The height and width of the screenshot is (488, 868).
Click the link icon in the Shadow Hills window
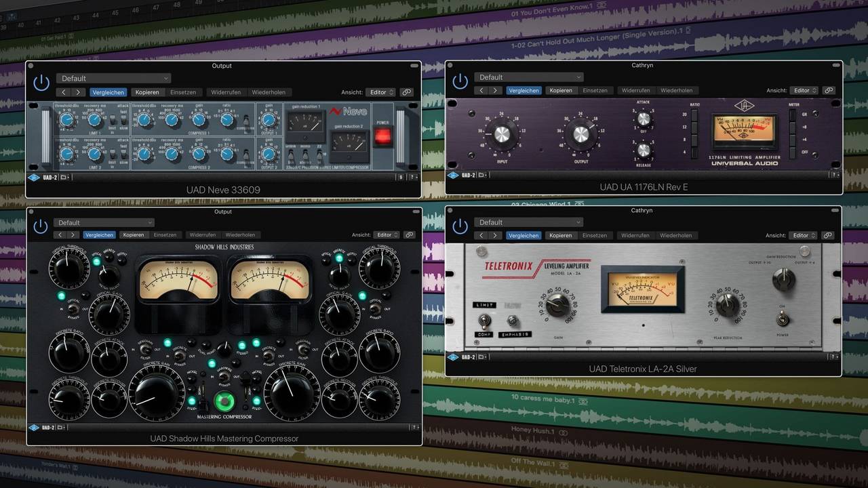pyautogui.click(x=409, y=235)
